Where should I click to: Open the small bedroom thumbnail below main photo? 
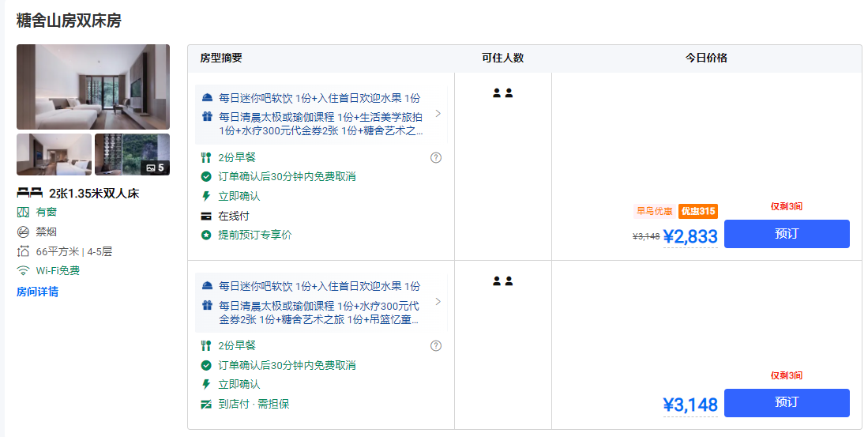(x=54, y=154)
